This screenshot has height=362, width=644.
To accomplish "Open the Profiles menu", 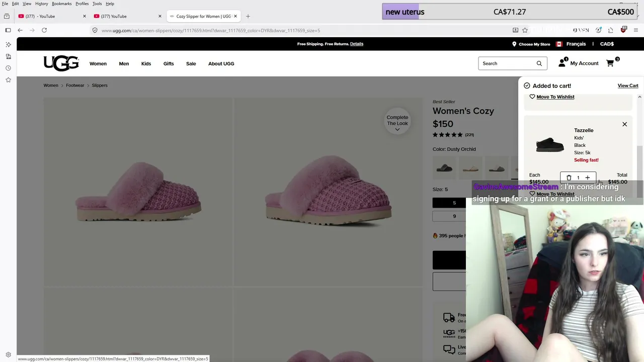I will coord(82,4).
